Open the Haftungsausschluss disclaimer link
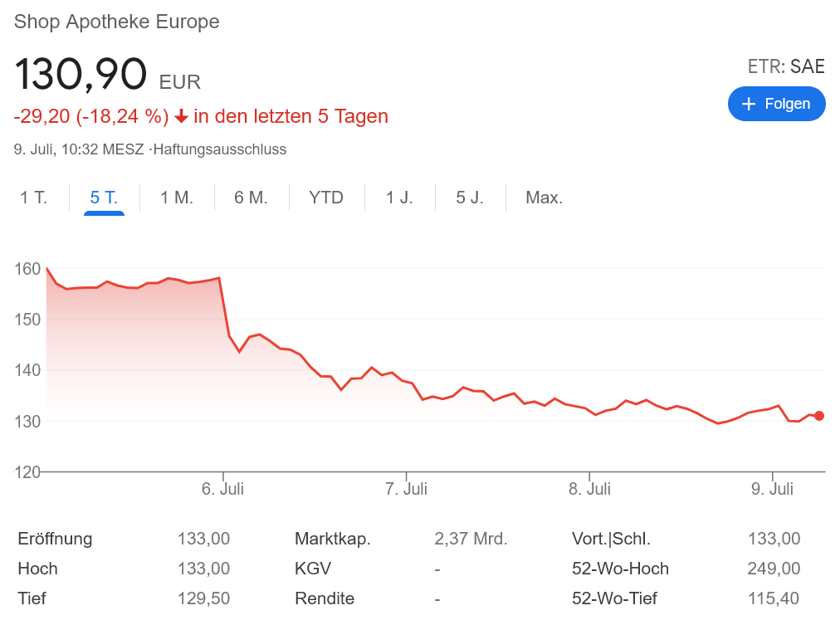 (220, 150)
